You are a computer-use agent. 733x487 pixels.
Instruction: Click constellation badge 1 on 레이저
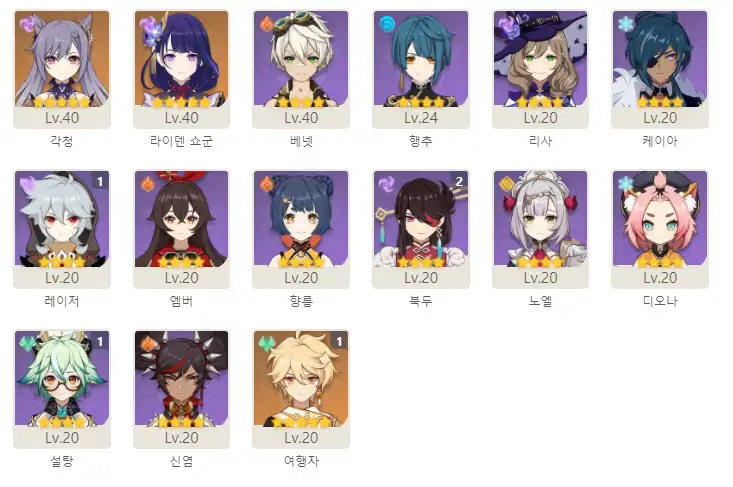pos(100,181)
